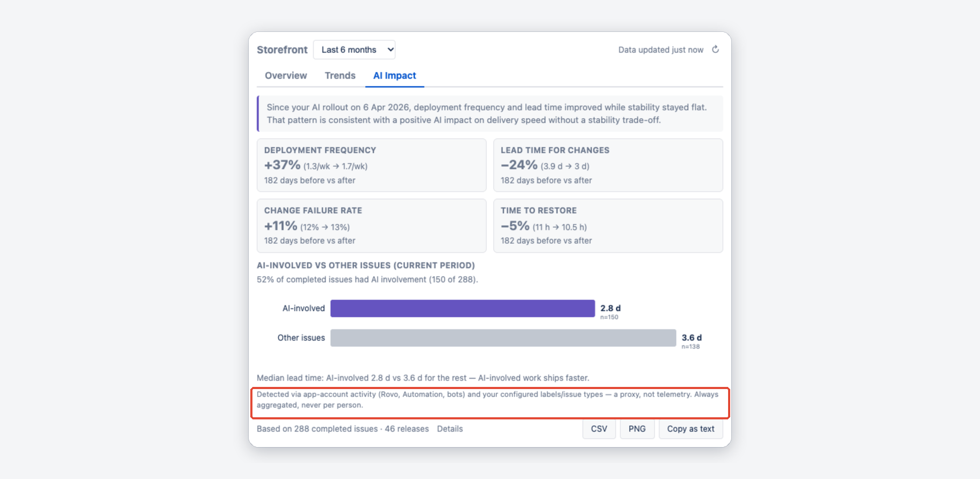Click the Deployment Frequency card
Viewport: 980px width, 479px height.
pyautogui.click(x=372, y=165)
